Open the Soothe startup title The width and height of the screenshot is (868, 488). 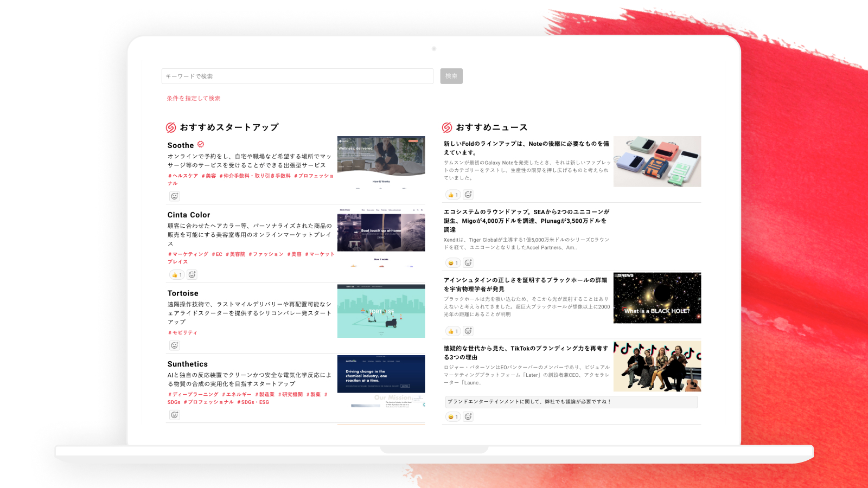pyautogui.click(x=181, y=145)
